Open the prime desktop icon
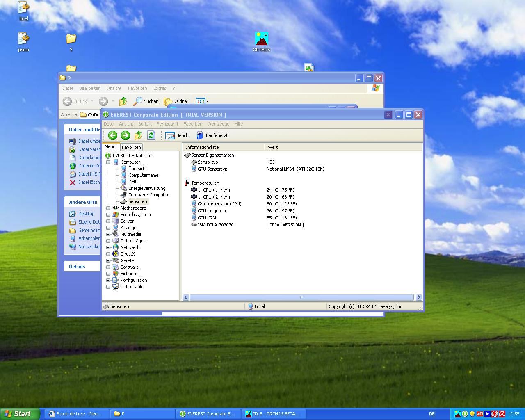The width and height of the screenshot is (525, 420). click(x=23, y=43)
